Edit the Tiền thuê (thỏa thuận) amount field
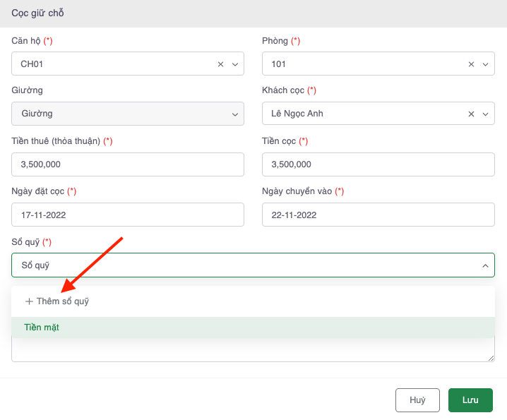The height and width of the screenshot is (420, 507). (128, 164)
